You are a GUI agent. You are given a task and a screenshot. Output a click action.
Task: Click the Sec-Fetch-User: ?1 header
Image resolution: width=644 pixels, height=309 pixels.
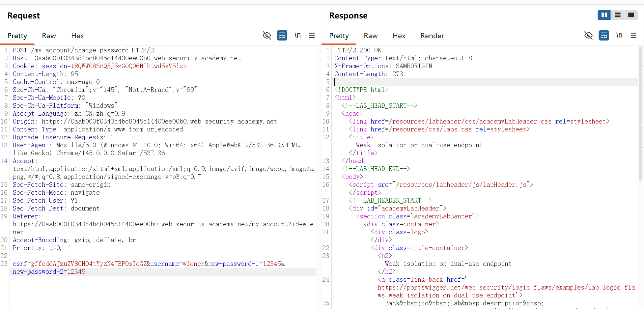click(x=45, y=201)
